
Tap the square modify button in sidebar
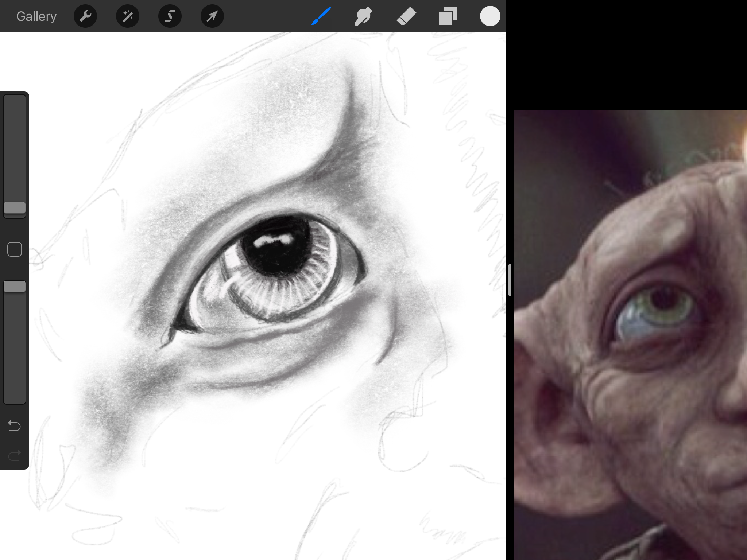[x=15, y=250]
